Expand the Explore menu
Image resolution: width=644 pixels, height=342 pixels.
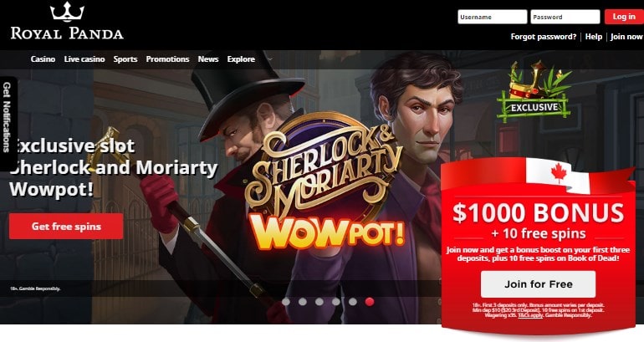(241, 59)
